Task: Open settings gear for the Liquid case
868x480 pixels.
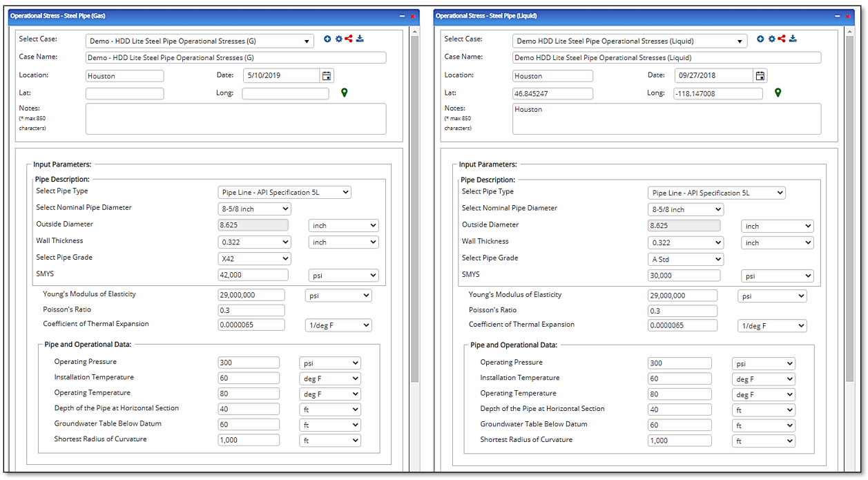Action: click(771, 39)
